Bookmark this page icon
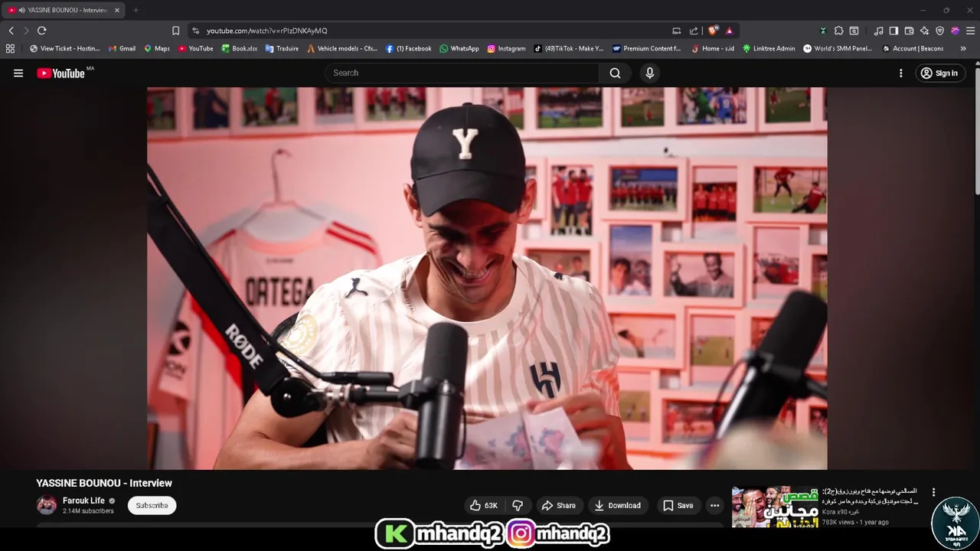This screenshot has width=980, height=551. [175, 31]
